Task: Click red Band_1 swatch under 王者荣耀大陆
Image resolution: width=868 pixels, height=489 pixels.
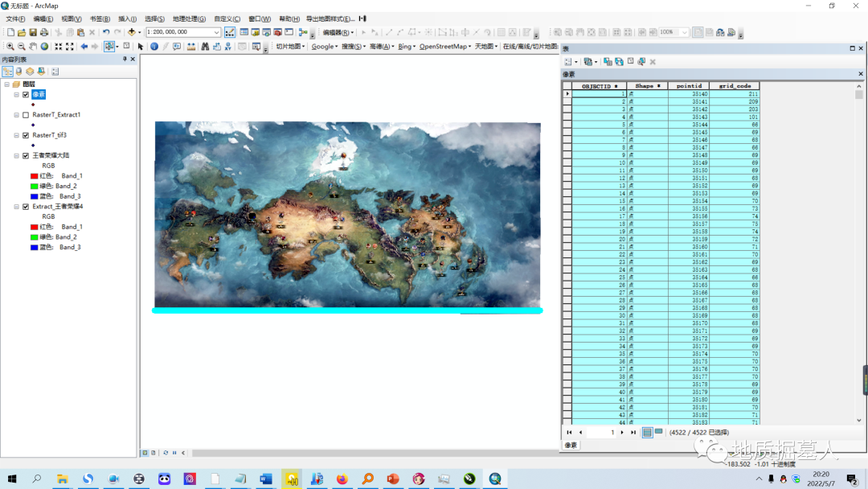Action: [x=35, y=176]
